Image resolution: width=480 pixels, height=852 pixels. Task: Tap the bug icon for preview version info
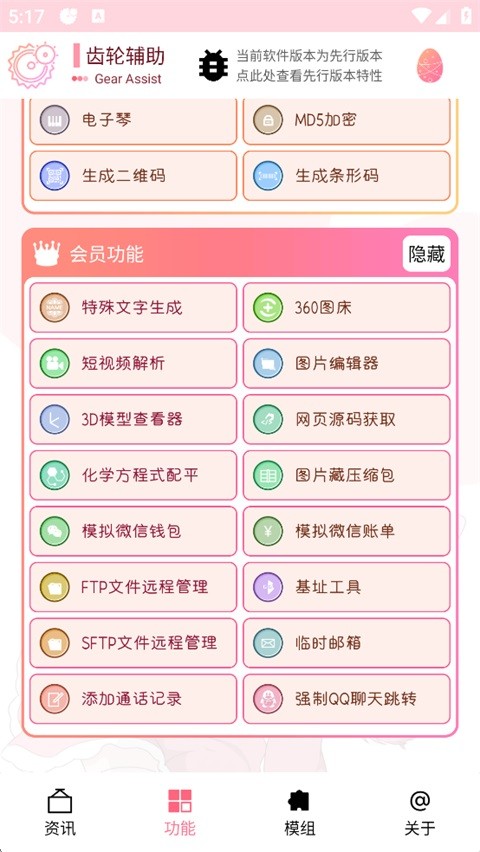[x=213, y=65]
